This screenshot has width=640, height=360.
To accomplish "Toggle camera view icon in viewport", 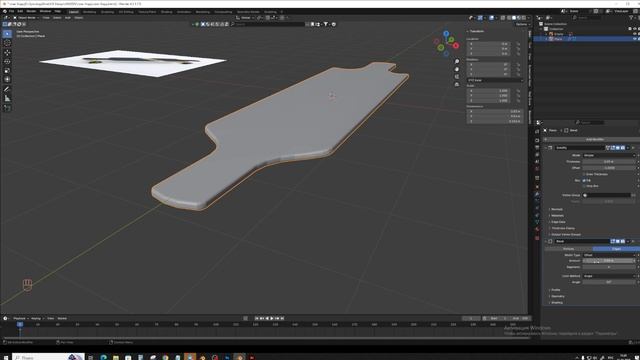I will click(457, 77).
